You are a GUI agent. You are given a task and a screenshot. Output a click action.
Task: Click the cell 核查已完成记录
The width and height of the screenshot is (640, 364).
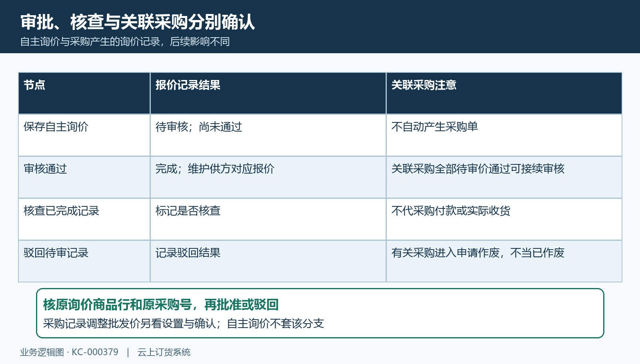[x=84, y=219]
